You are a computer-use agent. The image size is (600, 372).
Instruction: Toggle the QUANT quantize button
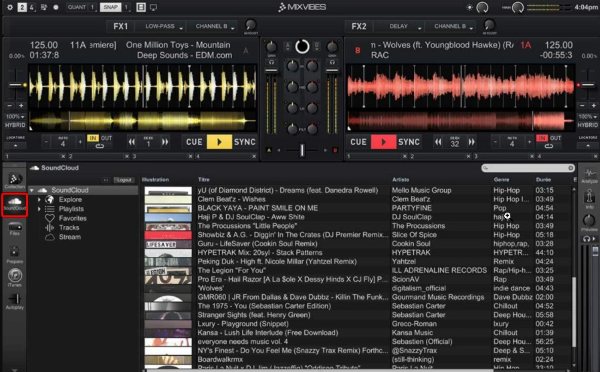click(x=77, y=7)
